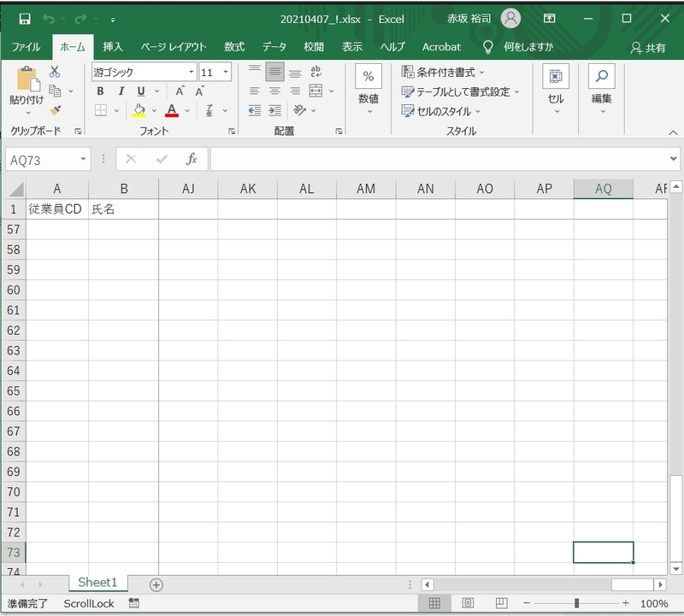This screenshot has width=684, height=616.
Task: Expand the テーブルとして書式設定 dropdown
Action: pyautogui.click(x=517, y=92)
